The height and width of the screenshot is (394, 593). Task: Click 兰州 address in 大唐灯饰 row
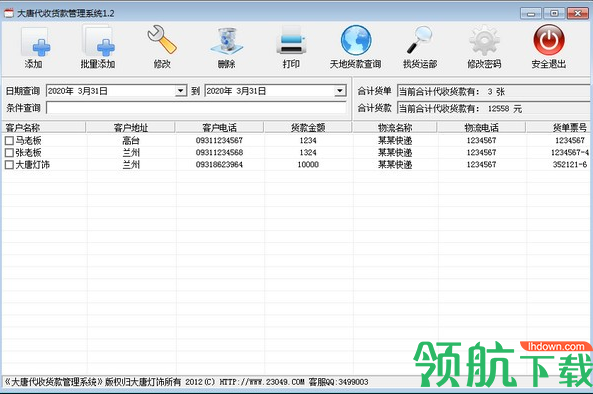(131, 165)
